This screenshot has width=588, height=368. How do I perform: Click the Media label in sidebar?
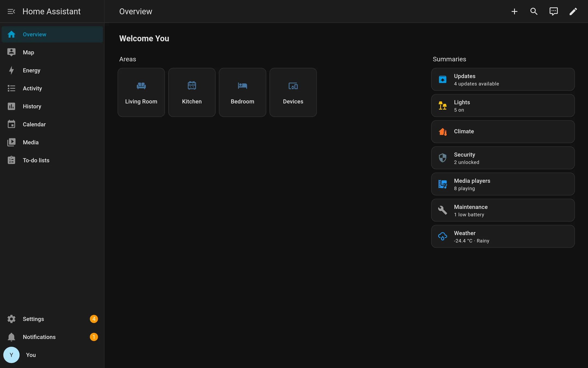point(31,142)
